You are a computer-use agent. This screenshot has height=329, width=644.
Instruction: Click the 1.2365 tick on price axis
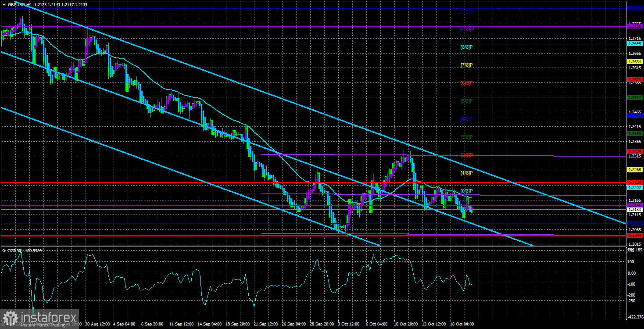(634, 142)
